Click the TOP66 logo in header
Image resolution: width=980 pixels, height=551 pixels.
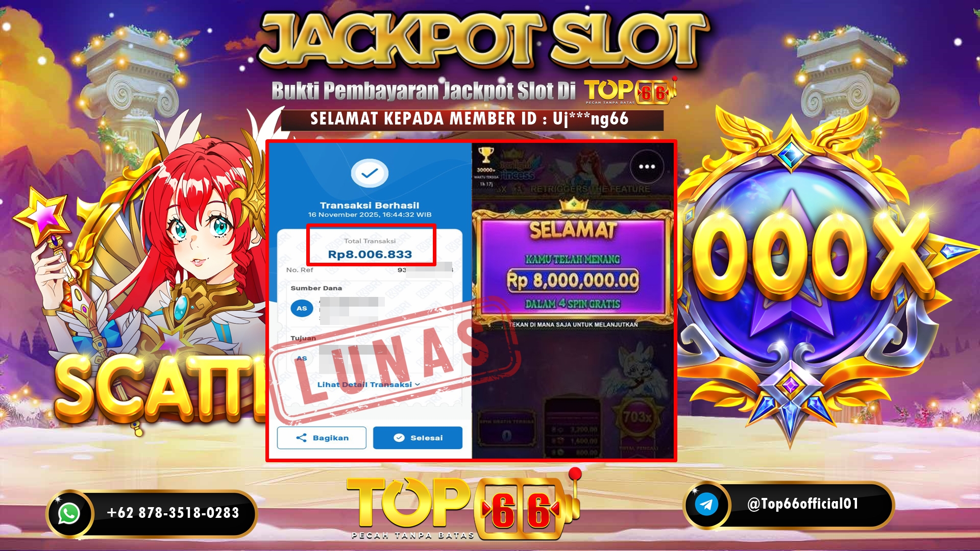click(631, 91)
